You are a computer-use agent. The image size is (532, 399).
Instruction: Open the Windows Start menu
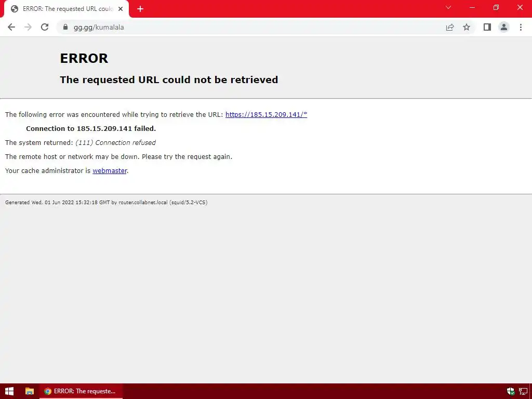(x=9, y=391)
